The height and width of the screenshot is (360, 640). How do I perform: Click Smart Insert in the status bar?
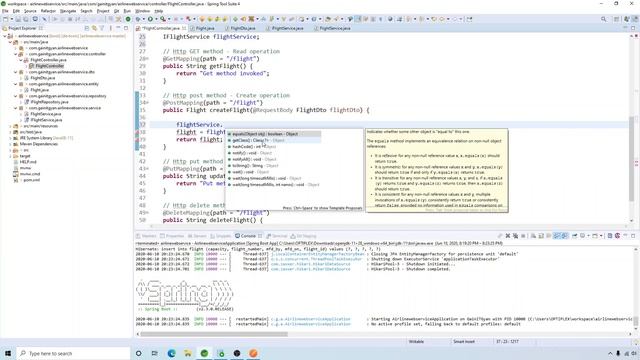coord(464,341)
